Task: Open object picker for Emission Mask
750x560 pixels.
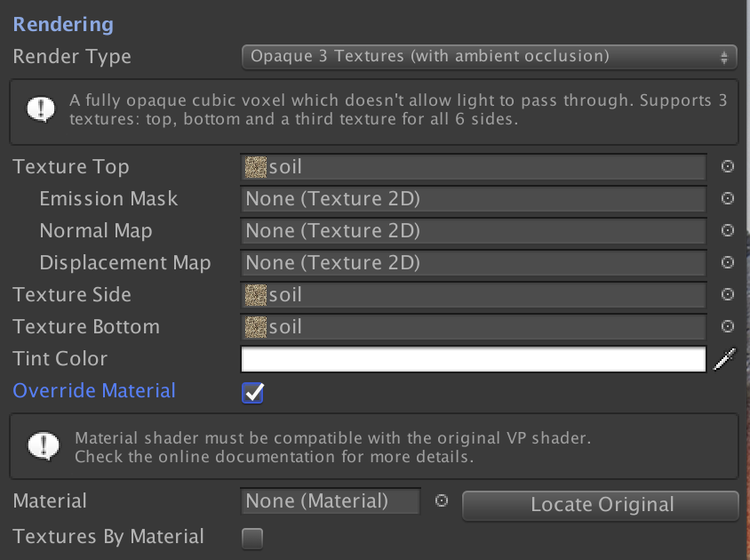Action: tap(728, 198)
